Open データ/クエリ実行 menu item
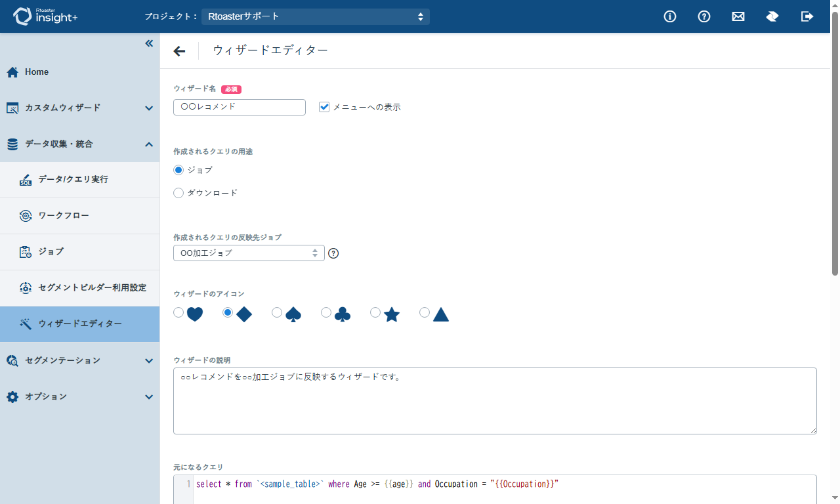This screenshot has height=504, width=840. [x=79, y=180]
